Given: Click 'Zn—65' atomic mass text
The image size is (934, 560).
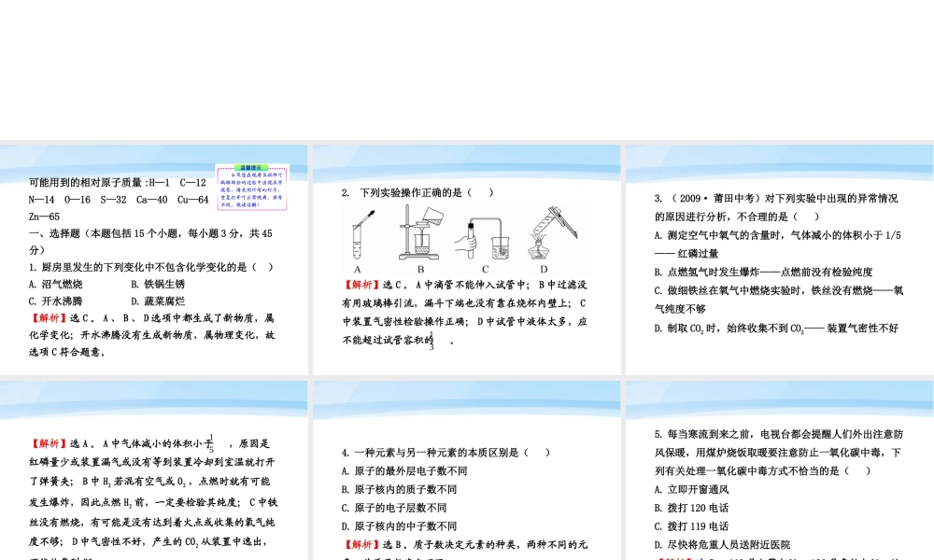Looking at the screenshot, I should pos(44,217).
